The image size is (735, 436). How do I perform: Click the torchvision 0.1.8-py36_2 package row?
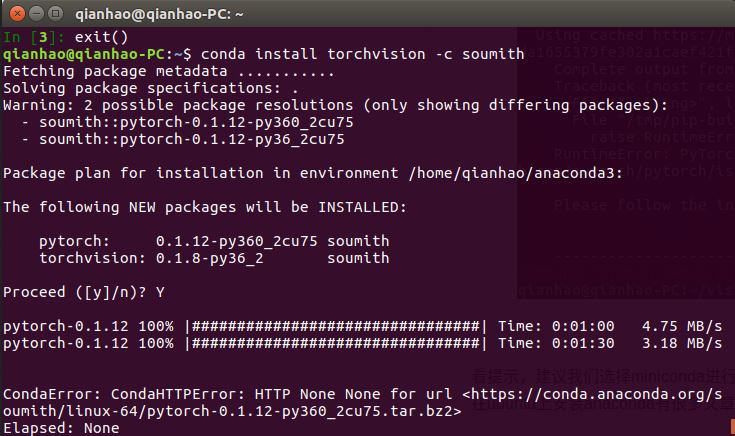(214, 257)
